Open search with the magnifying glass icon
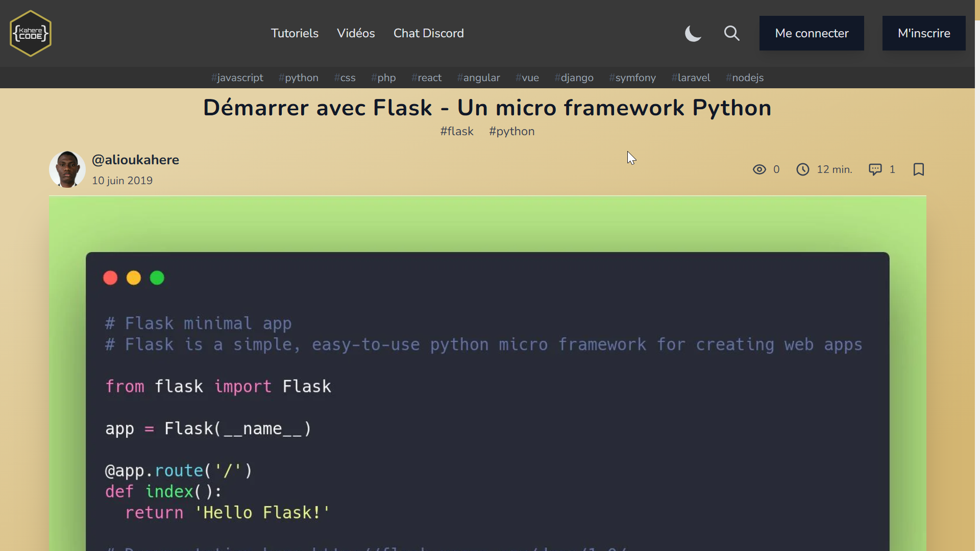This screenshot has width=980, height=551. (731, 34)
